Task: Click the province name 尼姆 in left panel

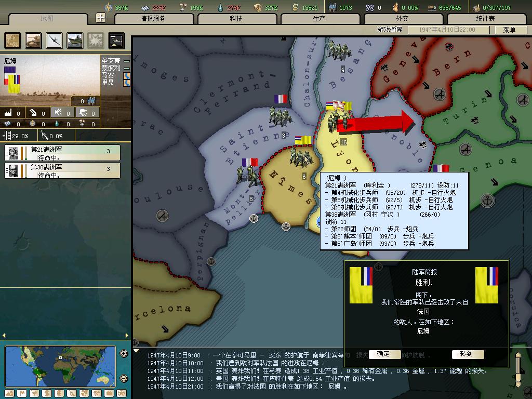Action: [x=10, y=61]
